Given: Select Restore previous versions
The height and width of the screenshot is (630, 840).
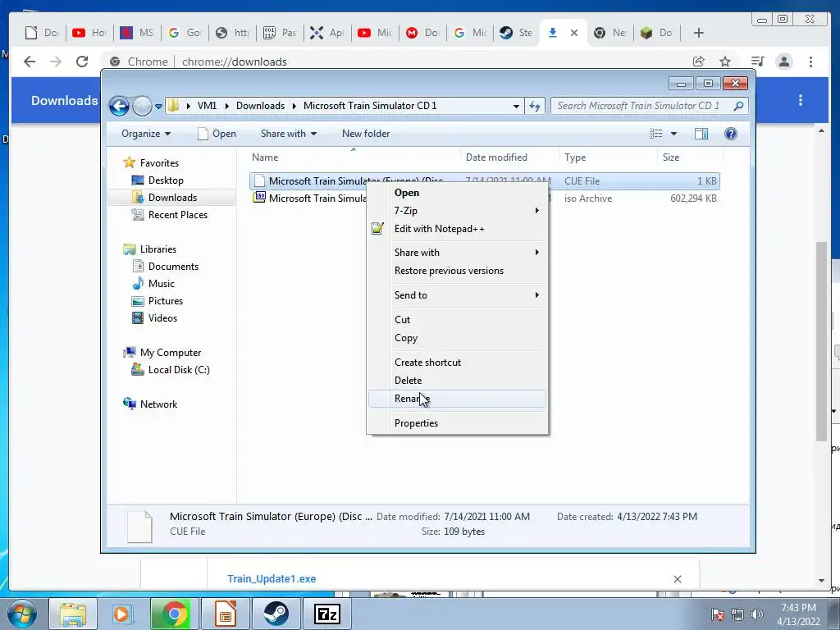Looking at the screenshot, I should [457, 271].
